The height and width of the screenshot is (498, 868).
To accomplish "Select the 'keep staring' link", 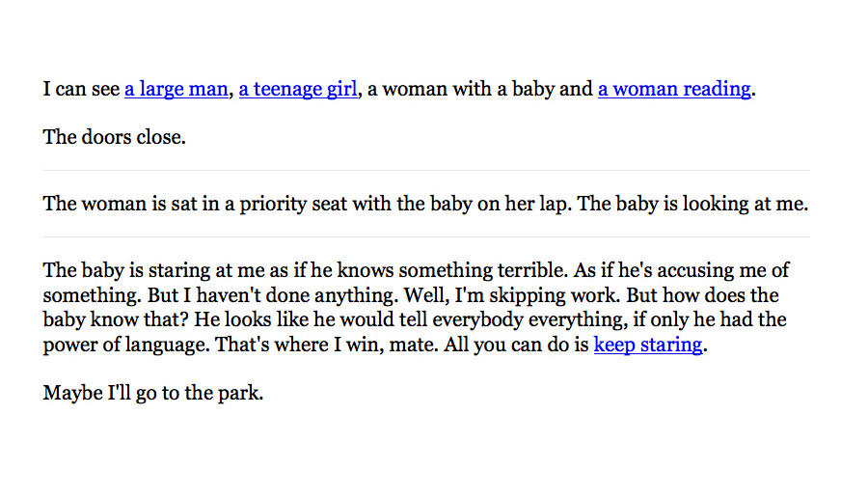I will click(x=648, y=345).
